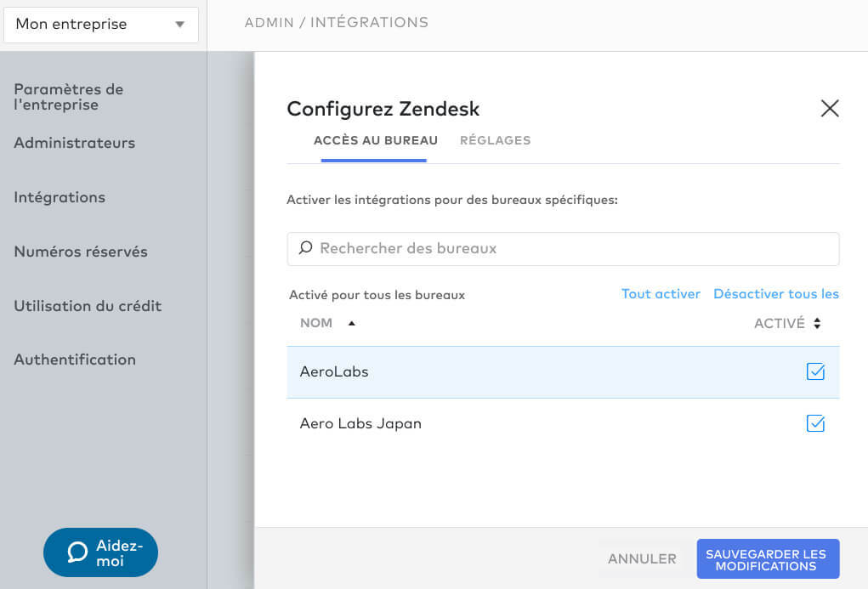The image size is (868, 589).
Task: Select the Aero Labs Japan row name
Action: 360,423
